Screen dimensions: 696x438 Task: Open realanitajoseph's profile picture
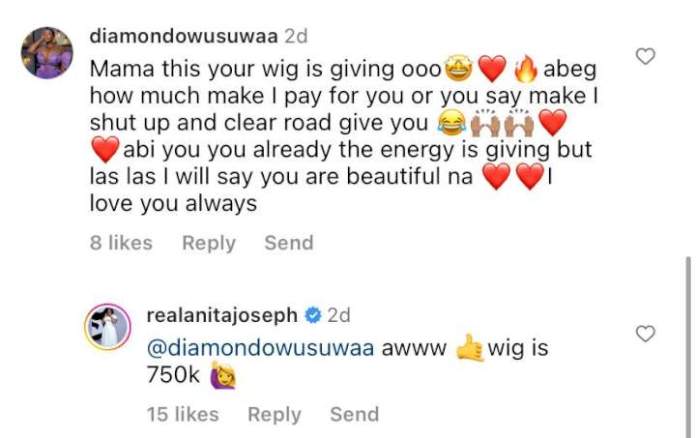pyautogui.click(x=108, y=327)
